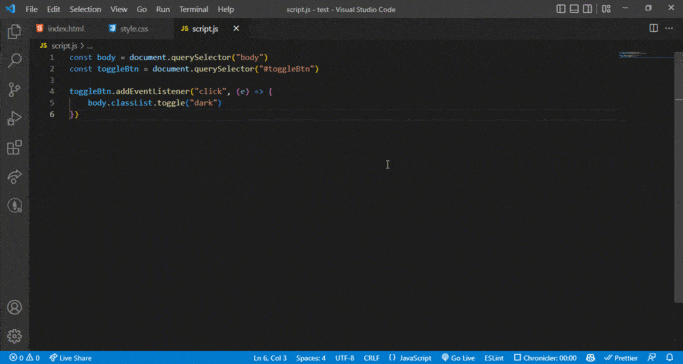Open the Run menu
Screen dimensions: 683x364
coord(163,9)
